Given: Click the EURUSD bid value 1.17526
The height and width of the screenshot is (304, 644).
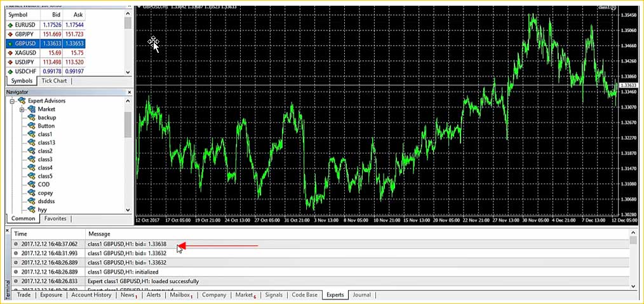Looking at the screenshot, I should [x=51, y=25].
